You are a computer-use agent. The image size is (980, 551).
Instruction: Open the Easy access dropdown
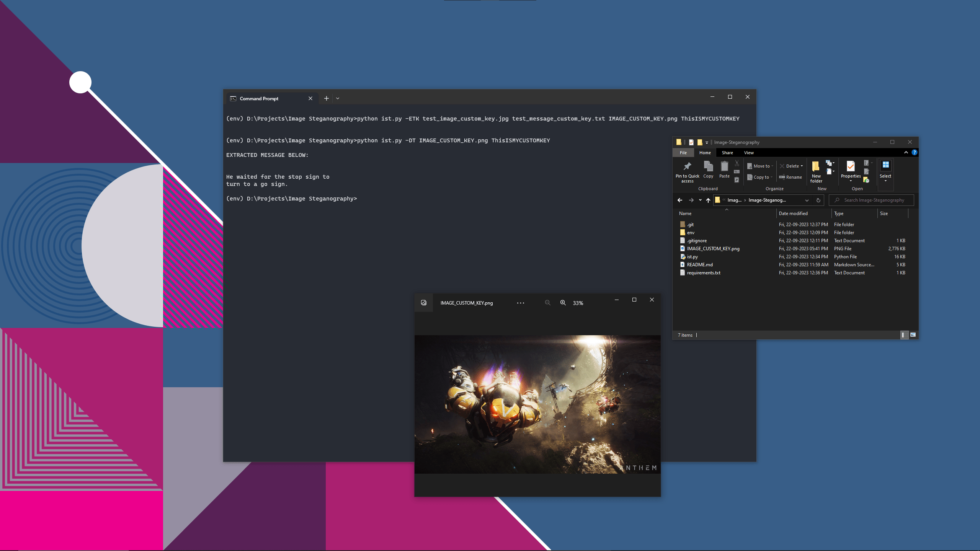830,171
